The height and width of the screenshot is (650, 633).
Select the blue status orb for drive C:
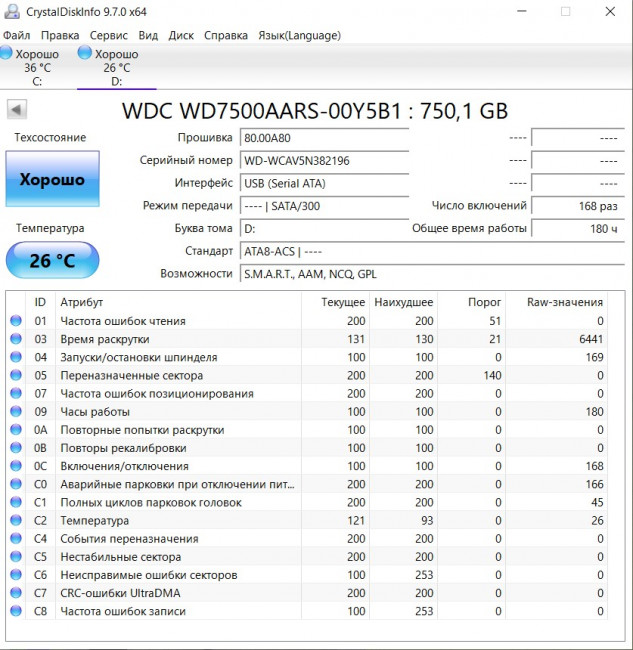coord(6,53)
